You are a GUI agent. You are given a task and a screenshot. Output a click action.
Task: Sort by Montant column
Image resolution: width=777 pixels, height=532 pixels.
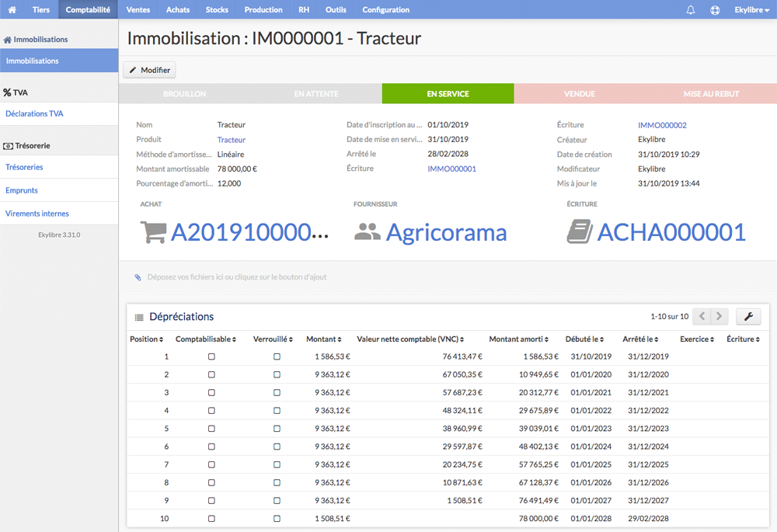pos(324,339)
